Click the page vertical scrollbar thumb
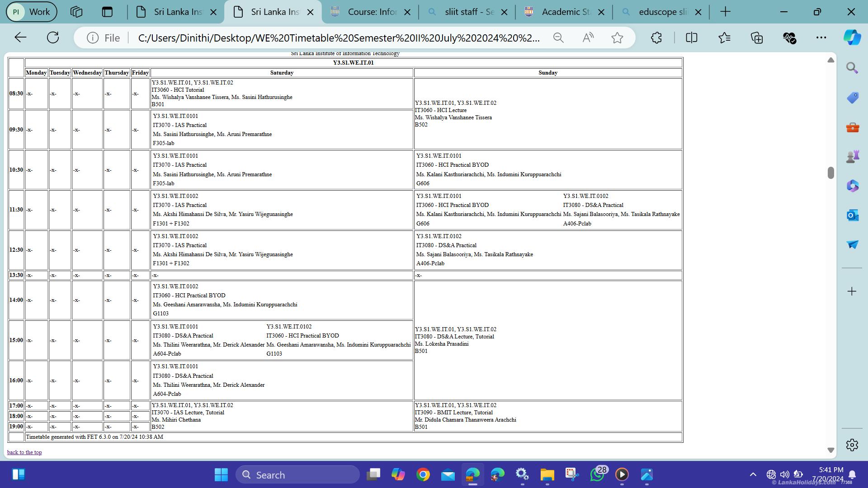 click(830, 173)
